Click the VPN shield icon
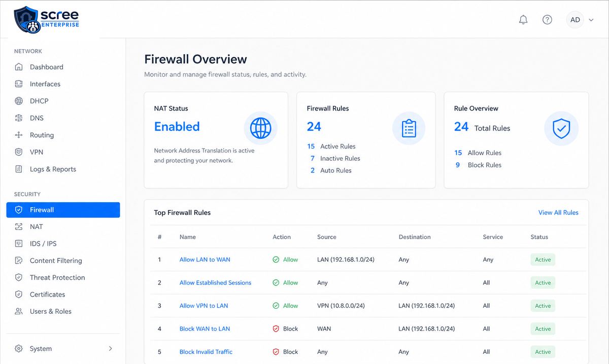 [19, 152]
